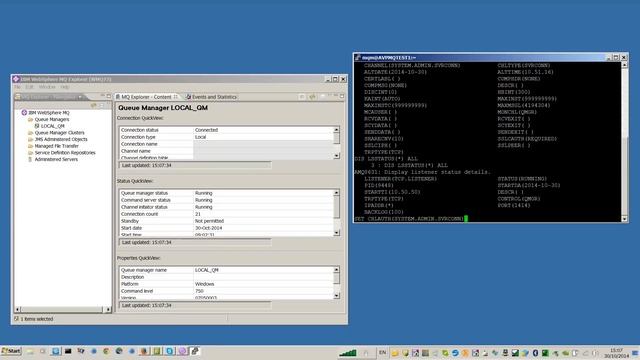Open the blue Skype taskbar button
Screen dimensions: 640x360
169,351
